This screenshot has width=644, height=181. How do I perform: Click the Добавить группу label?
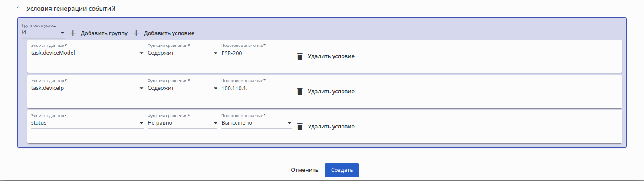pos(104,33)
